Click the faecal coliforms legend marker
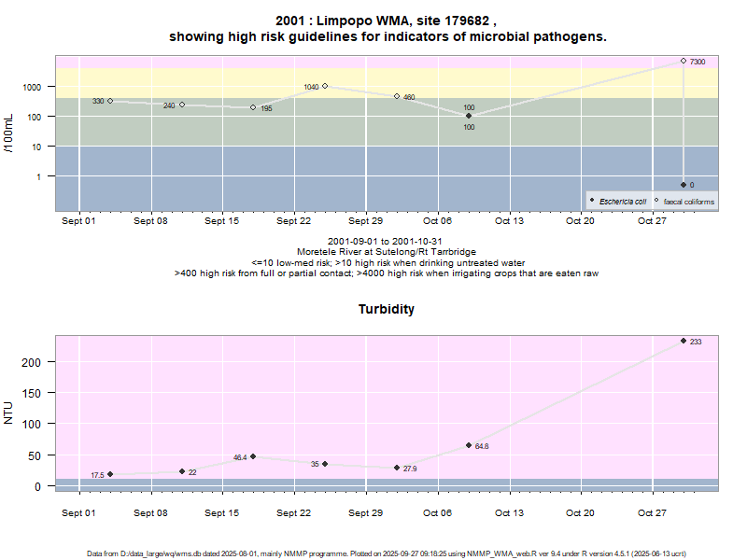The height and width of the screenshot is (560, 747). tap(656, 201)
